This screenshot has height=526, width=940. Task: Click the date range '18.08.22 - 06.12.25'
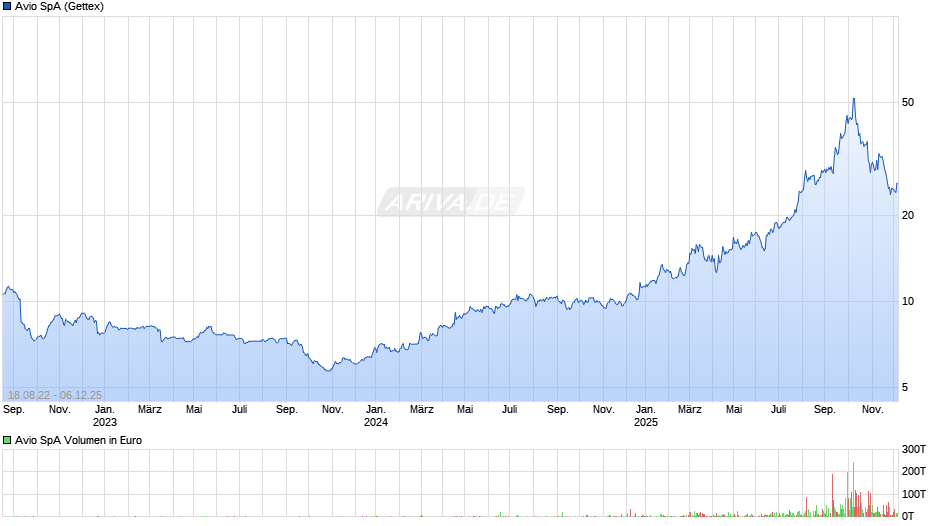[55, 395]
